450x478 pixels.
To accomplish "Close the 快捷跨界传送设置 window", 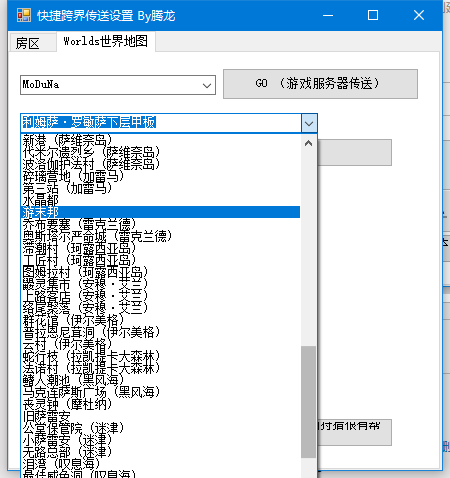I will tap(419, 15).
